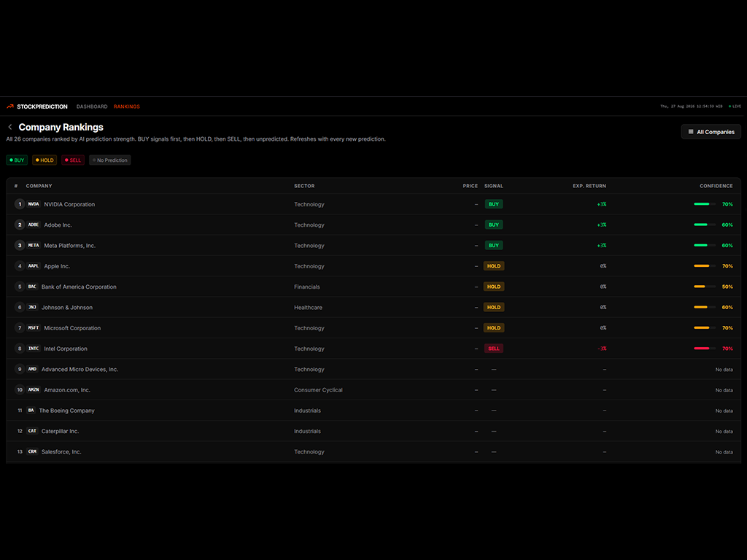Select Johnson & Johnson company name

(x=67, y=308)
